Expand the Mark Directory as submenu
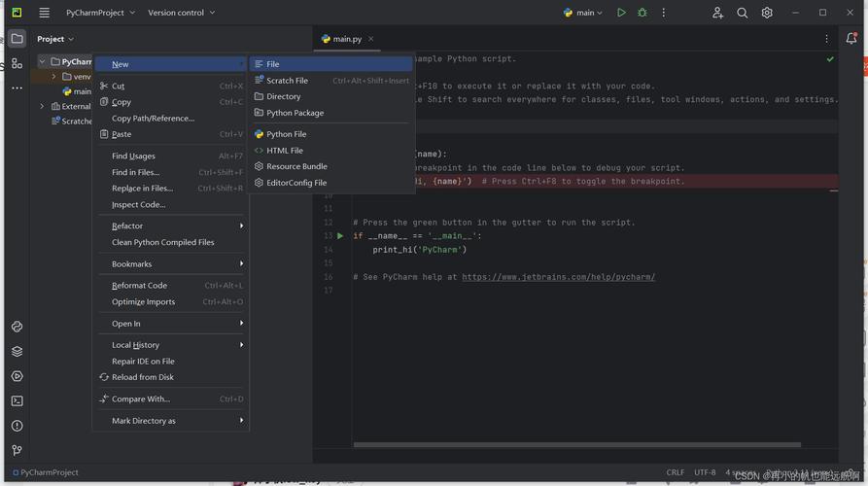The height and width of the screenshot is (486, 868). coord(172,421)
